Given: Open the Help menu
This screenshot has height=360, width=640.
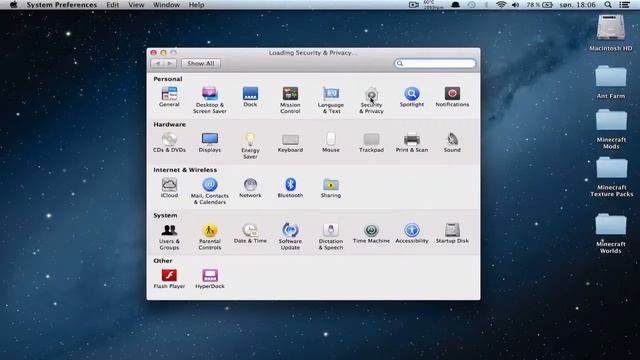Looking at the screenshot, I should click(x=196, y=5).
